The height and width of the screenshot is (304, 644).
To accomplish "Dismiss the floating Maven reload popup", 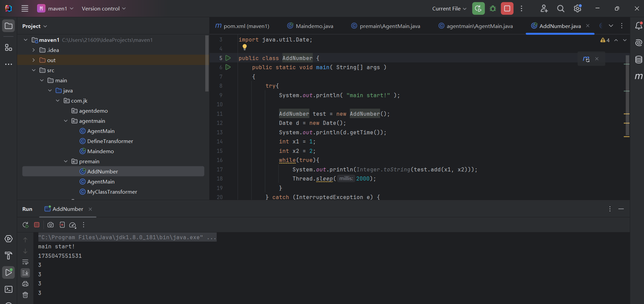I will pos(597,59).
